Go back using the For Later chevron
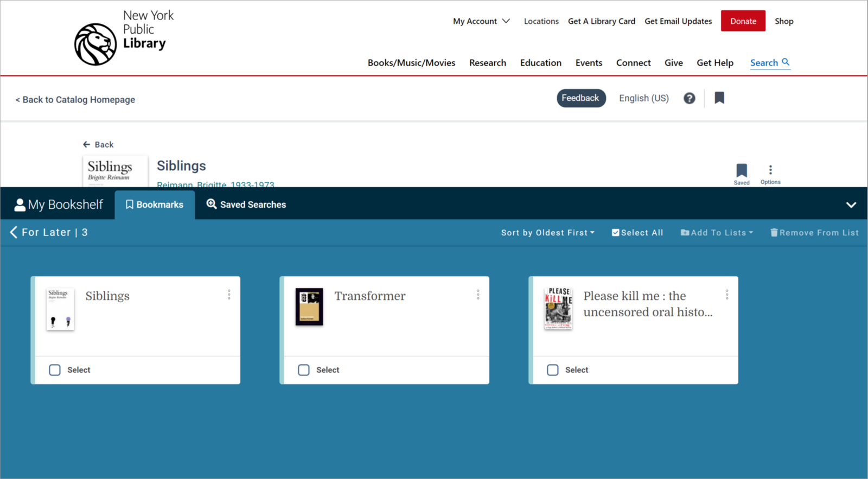 click(14, 232)
